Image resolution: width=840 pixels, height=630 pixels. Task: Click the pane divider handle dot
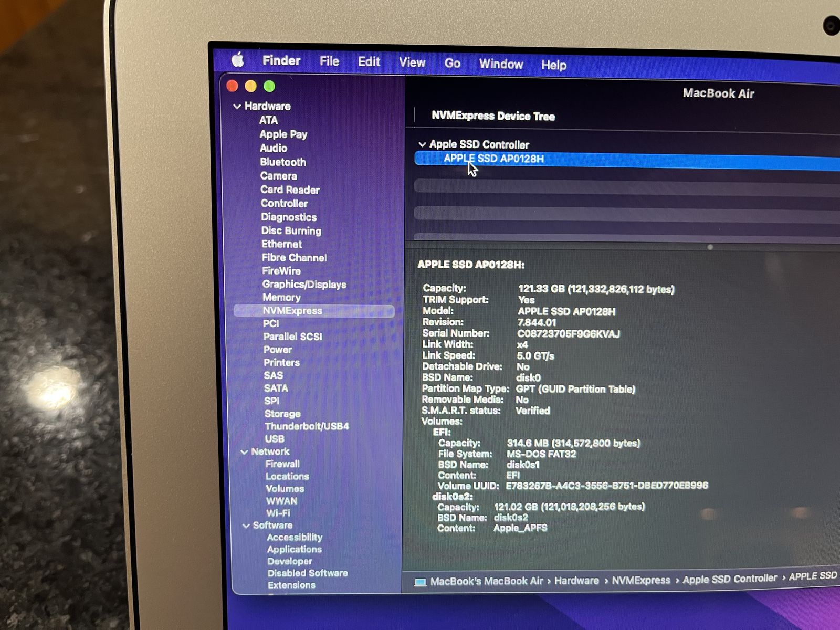coord(710,247)
